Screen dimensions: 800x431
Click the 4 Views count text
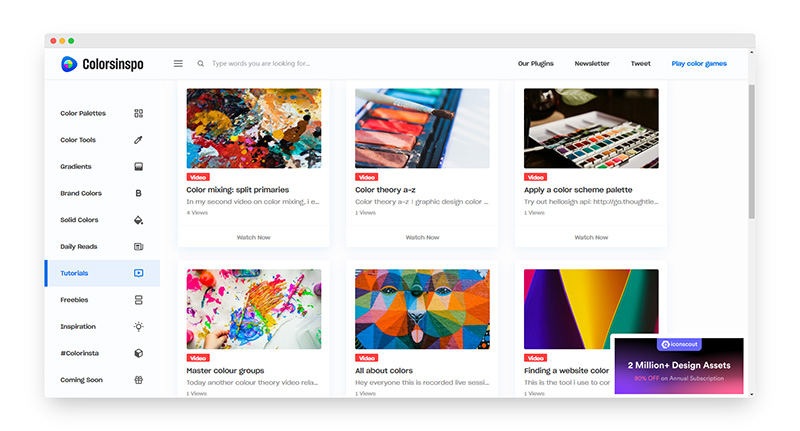pos(197,213)
